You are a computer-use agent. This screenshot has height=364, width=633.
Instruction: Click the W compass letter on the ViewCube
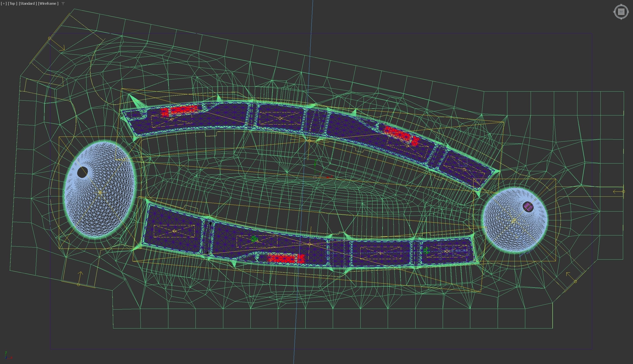click(614, 12)
